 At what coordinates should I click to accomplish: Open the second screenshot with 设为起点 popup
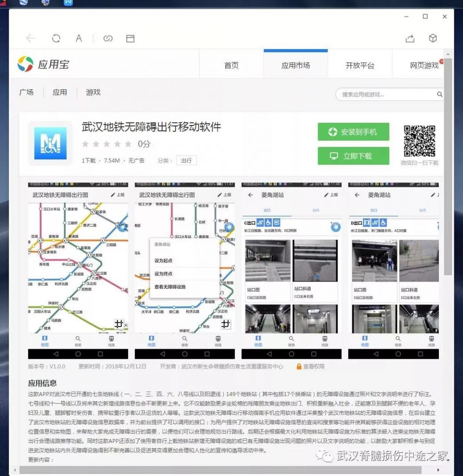(x=185, y=270)
